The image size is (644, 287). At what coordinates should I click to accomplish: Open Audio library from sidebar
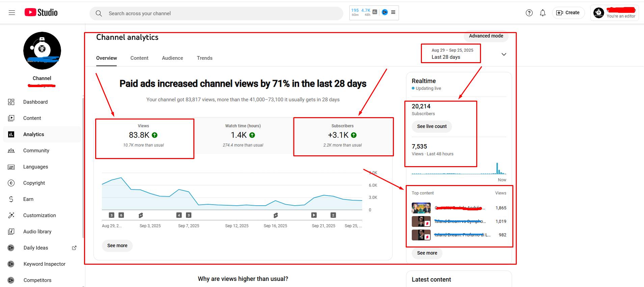pos(37,232)
